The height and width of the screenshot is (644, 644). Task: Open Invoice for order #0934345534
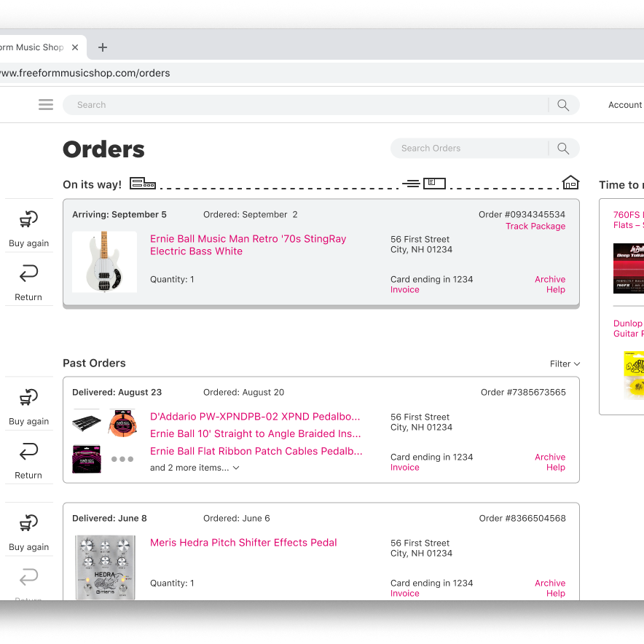pos(404,289)
